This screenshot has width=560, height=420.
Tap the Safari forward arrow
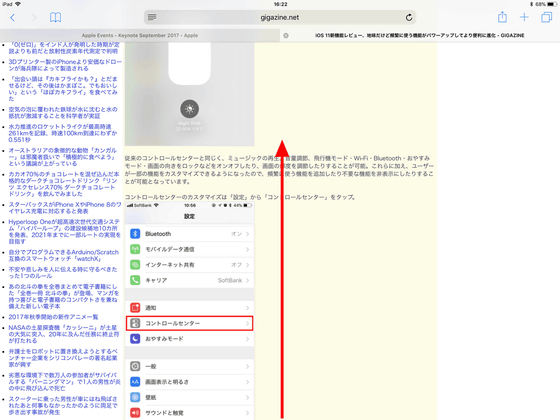34,18
